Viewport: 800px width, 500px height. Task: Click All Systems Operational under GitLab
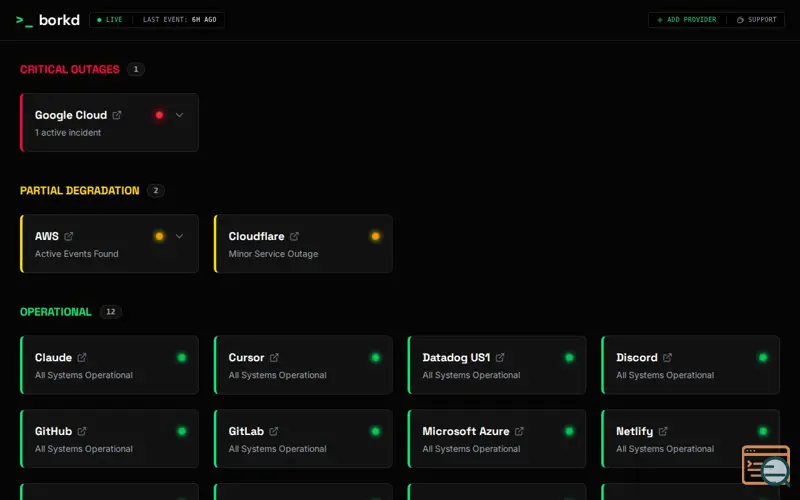[x=278, y=449]
